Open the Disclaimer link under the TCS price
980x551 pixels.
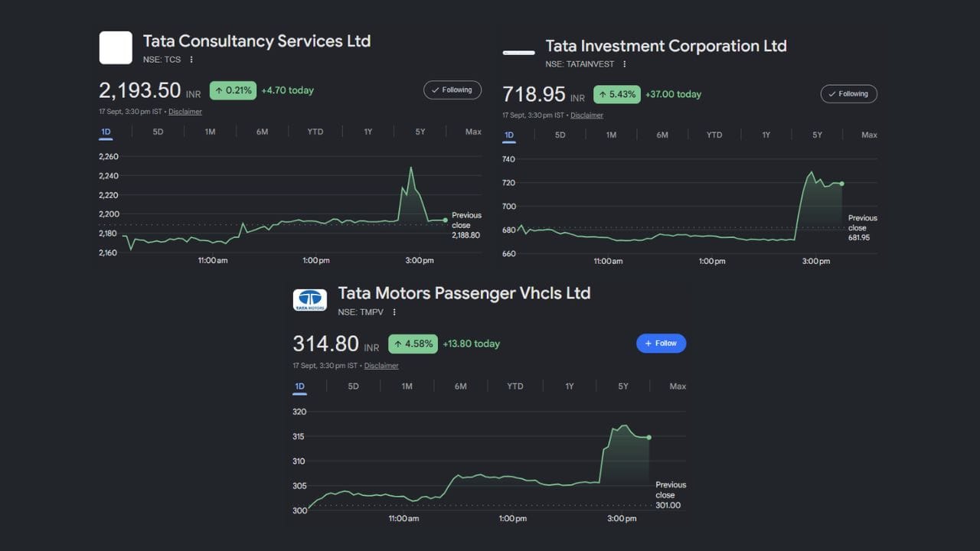coord(185,112)
